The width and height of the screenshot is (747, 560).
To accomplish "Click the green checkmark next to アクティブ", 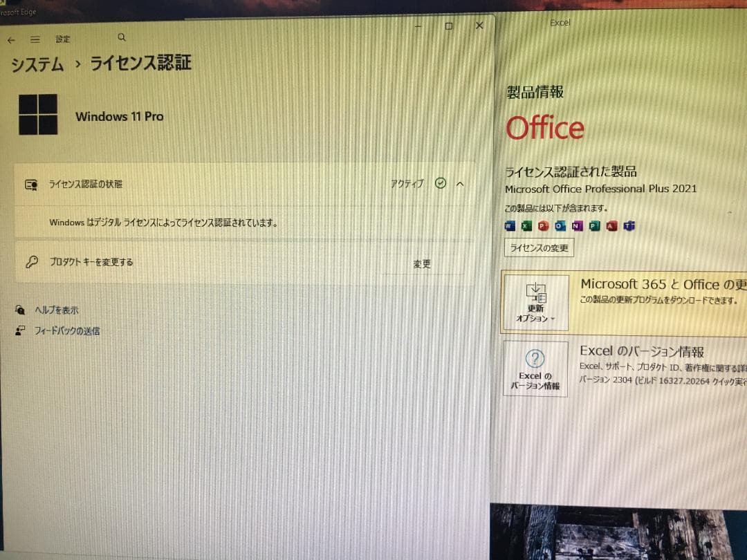I will [441, 184].
